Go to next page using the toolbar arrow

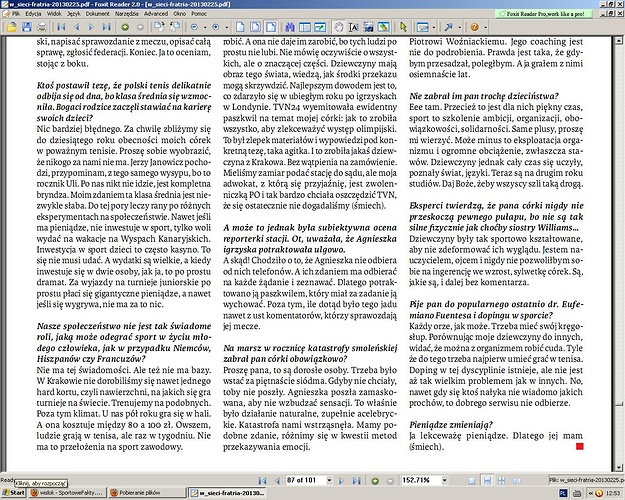pyautogui.click(x=91, y=27)
